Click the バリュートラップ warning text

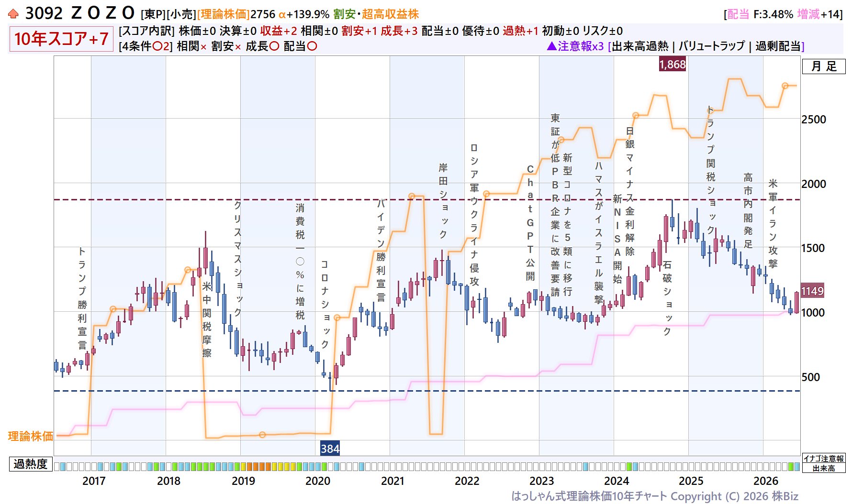tap(712, 46)
